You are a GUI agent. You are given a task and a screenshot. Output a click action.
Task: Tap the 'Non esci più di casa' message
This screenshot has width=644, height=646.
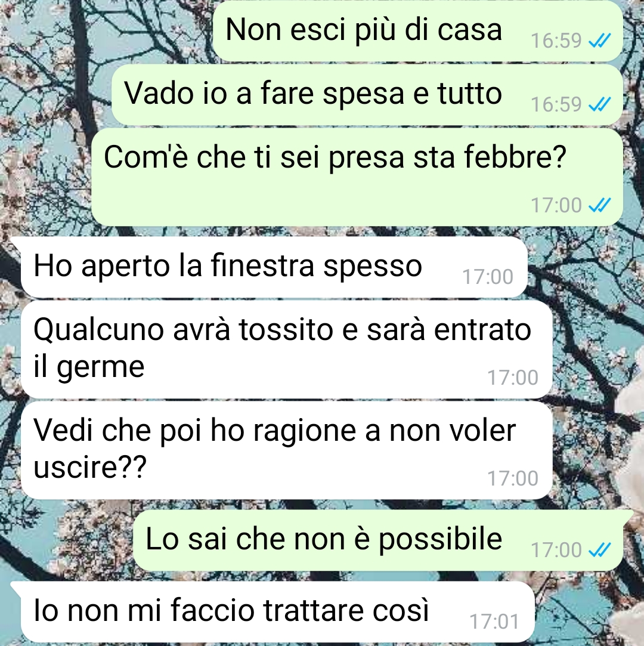(x=417, y=31)
